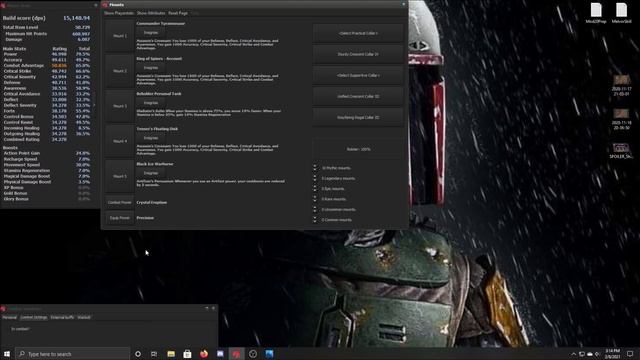Open Task View on taskbar
This screenshot has width=640, height=360.
click(x=154, y=354)
